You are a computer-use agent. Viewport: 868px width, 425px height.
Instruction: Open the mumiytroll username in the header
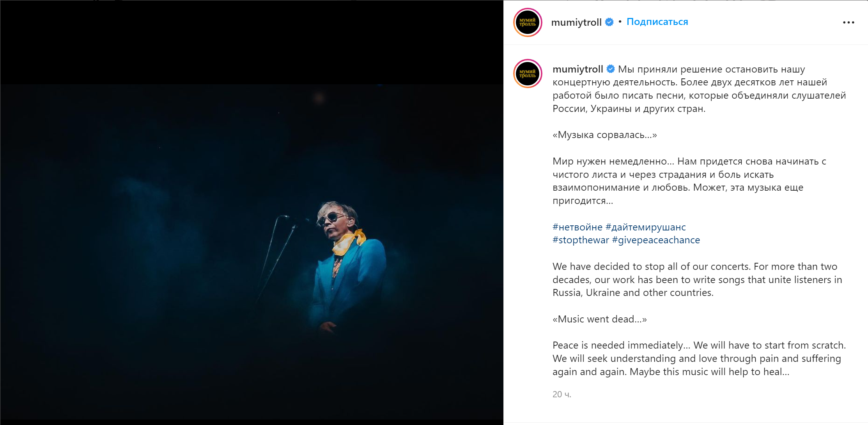pyautogui.click(x=576, y=22)
